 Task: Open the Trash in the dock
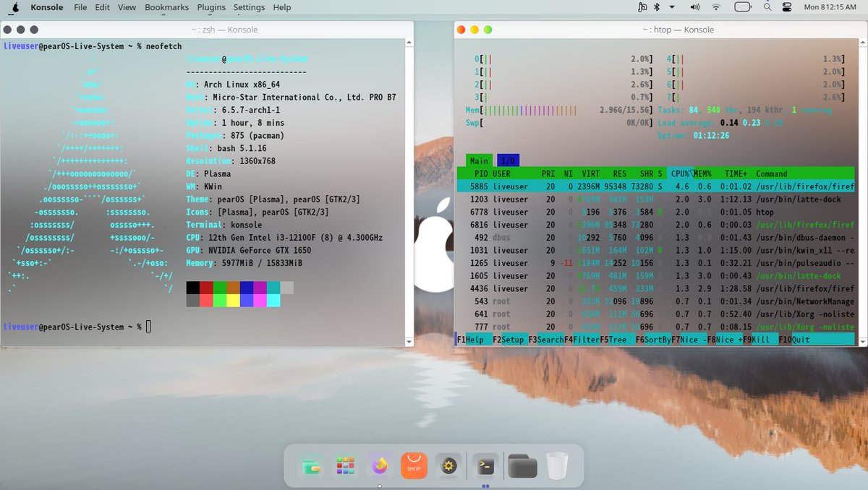557,466
